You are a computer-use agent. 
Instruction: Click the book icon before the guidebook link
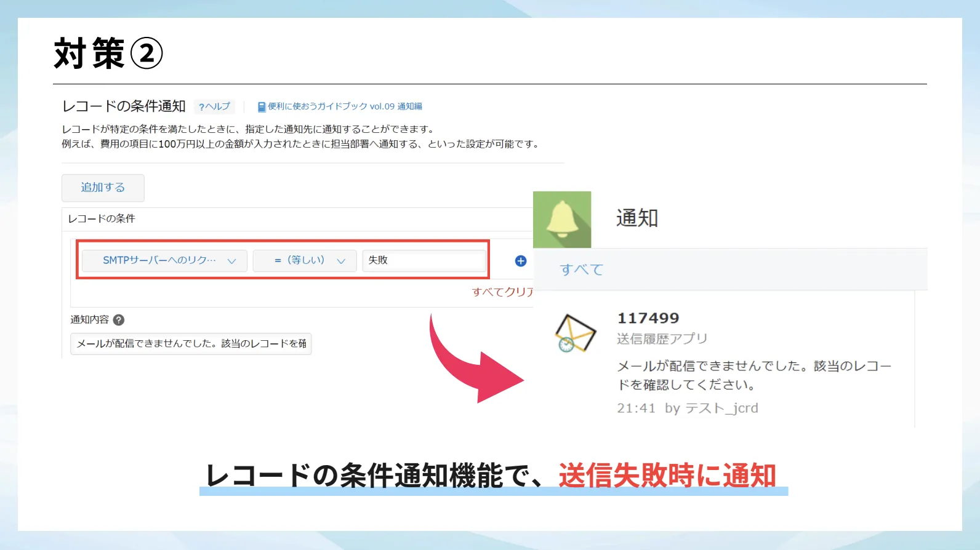pos(262,107)
